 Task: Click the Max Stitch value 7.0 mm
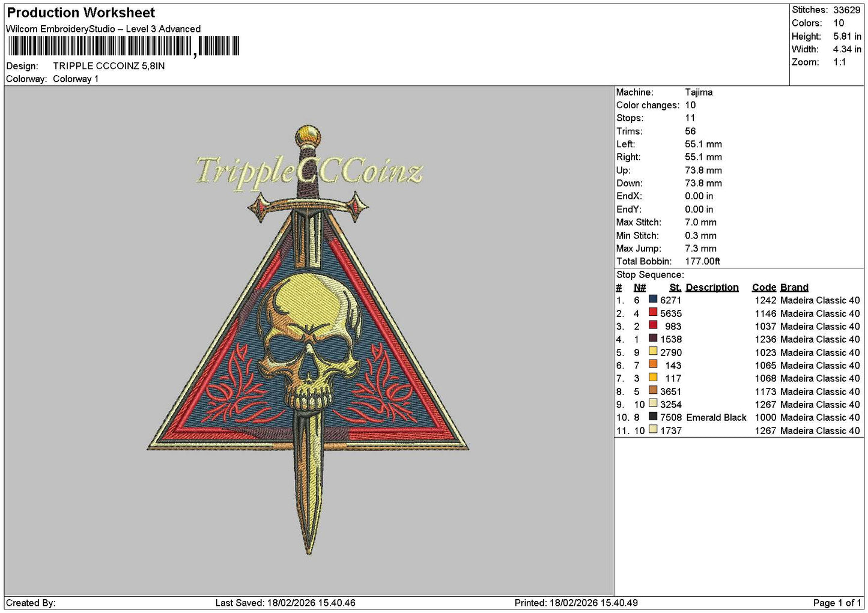click(x=700, y=222)
